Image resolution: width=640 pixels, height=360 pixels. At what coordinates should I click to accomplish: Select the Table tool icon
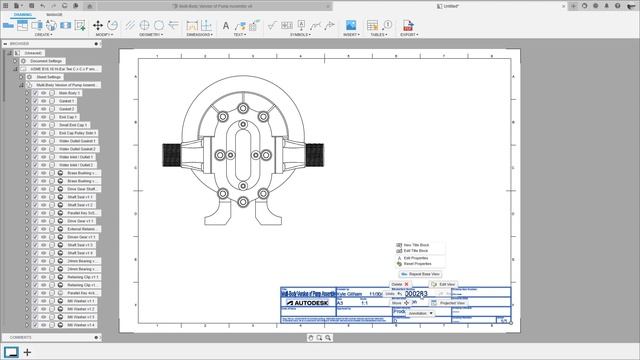click(x=372, y=25)
